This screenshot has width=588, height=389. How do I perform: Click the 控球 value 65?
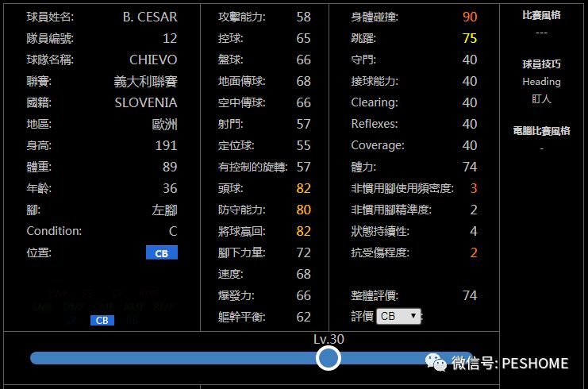tap(303, 38)
